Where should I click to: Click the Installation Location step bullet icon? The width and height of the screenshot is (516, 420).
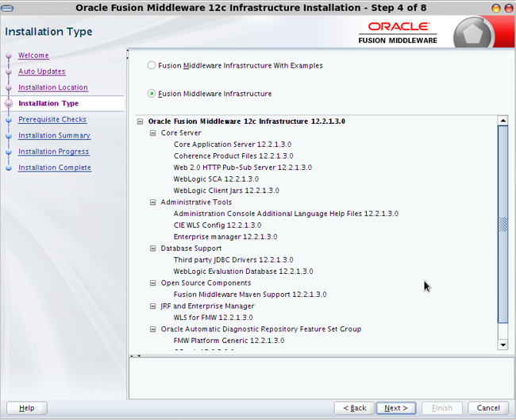(x=9, y=88)
